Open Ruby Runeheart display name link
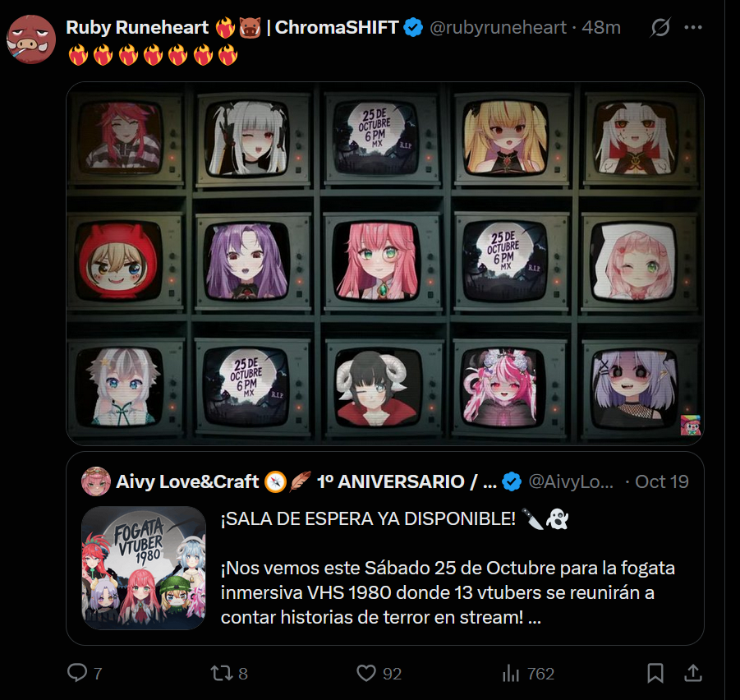 click(137, 27)
